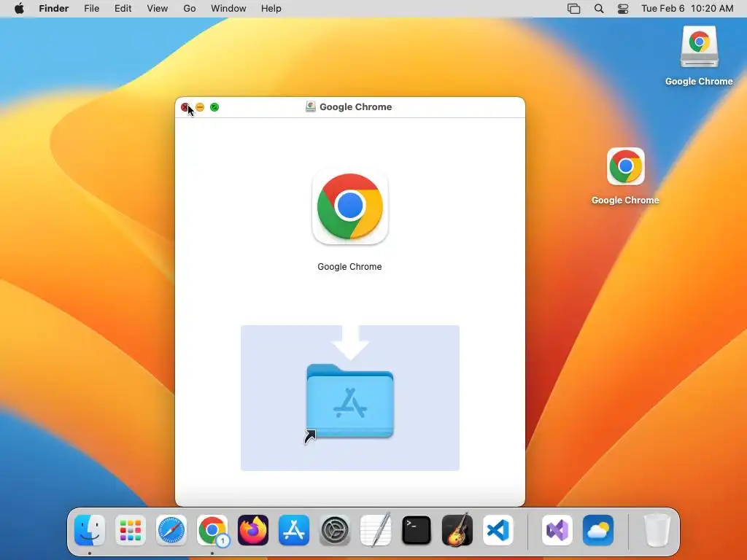Image resolution: width=747 pixels, height=560 pixels.
Task: Minimize the Google Chrome installer window
Action: pyautogui.click(x=200, y=107)
